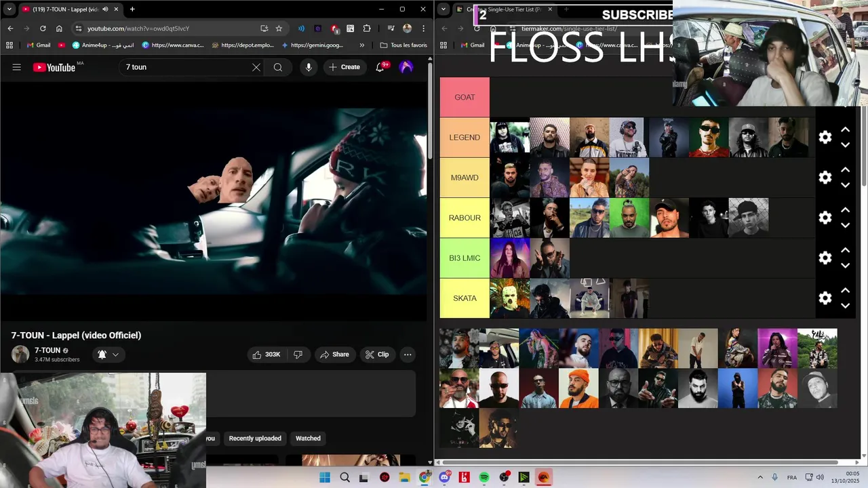Mute the 7-TOUN Lappel tab audio icon
Image resolution: width=868 pixels, height=488 pixels.
[x=105, y=9]
